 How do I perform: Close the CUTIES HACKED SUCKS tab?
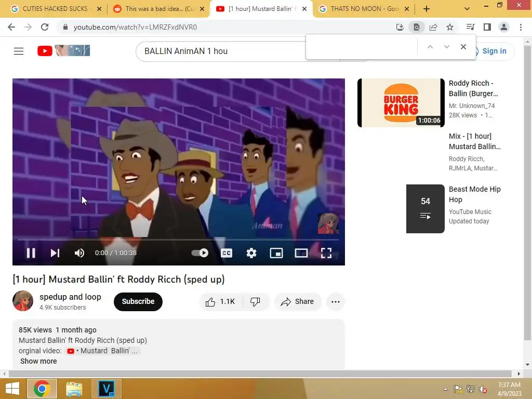pyautogui.click(x=99, y=9)
